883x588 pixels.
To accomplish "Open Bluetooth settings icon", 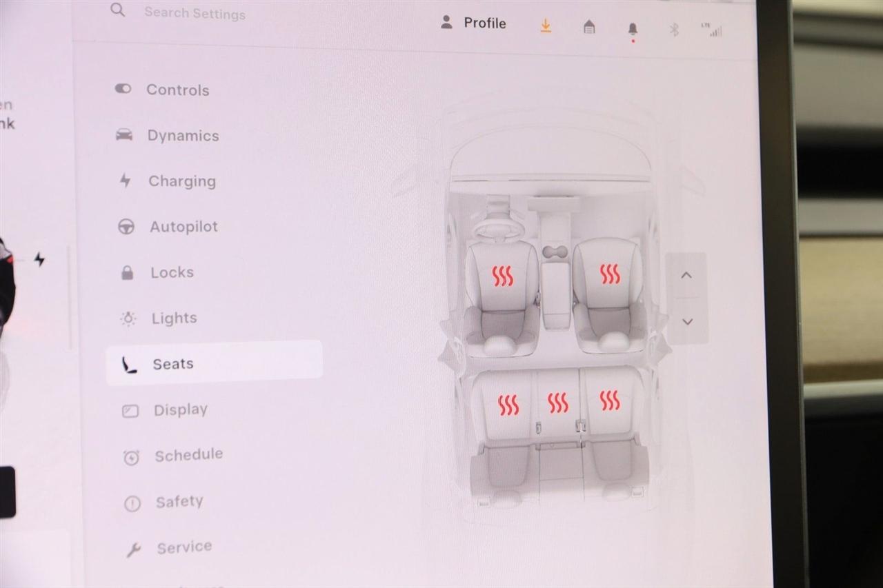I will 675,30.
